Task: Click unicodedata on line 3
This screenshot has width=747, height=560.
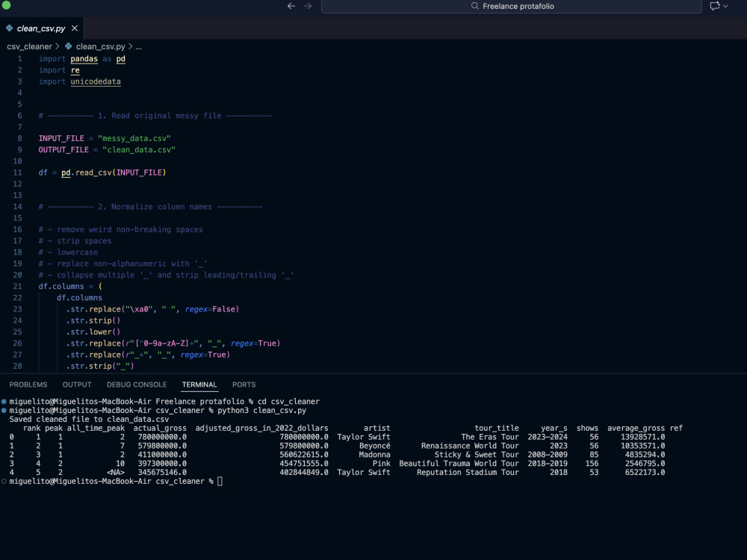Action: [96, 82]
